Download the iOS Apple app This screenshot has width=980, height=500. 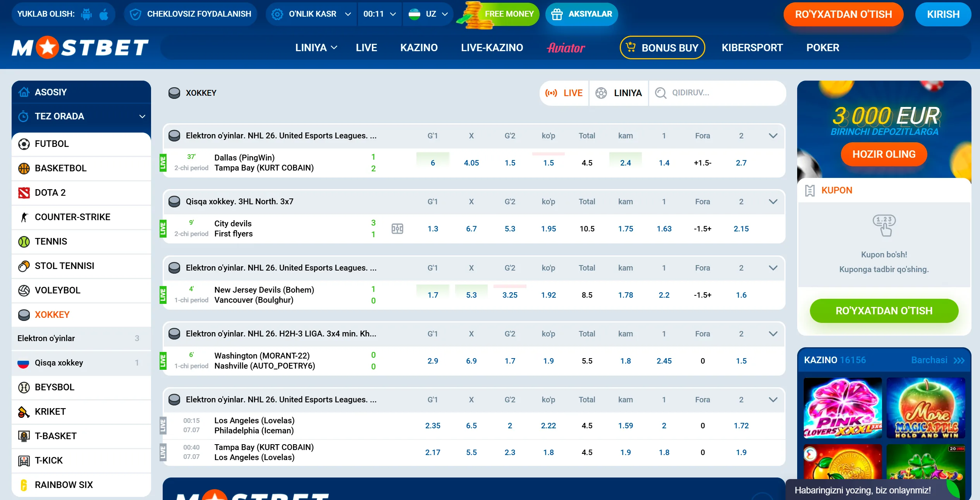104,14
